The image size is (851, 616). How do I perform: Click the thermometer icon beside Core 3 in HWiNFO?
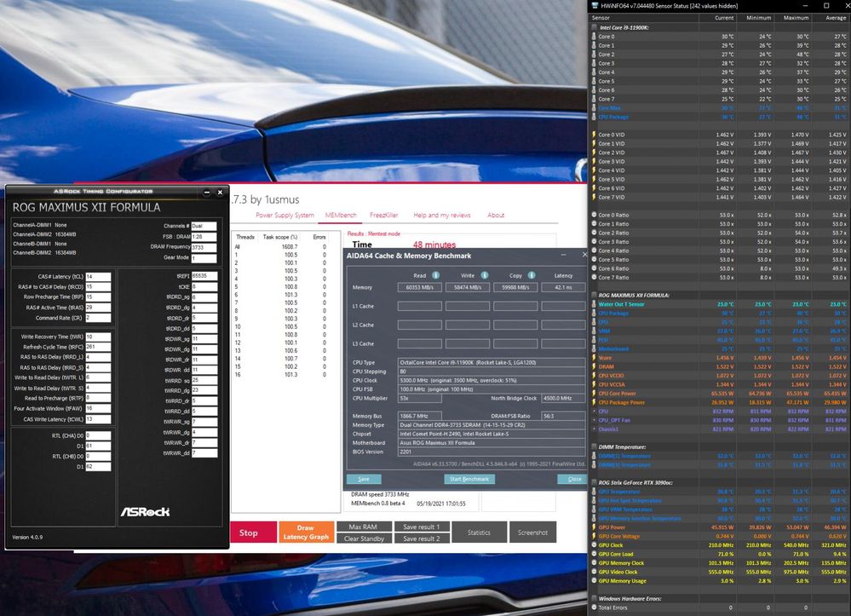(x=594, y=63)
